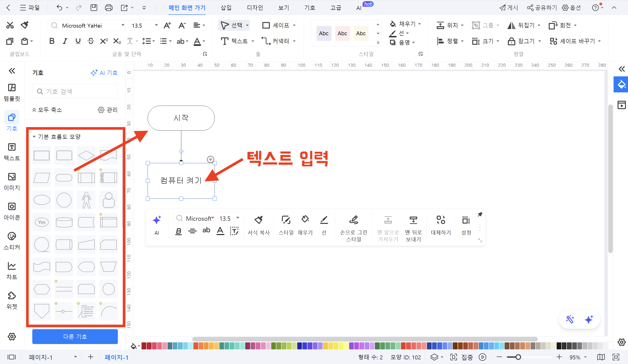
Task: Click the zoom slider handle in status bar
Action: pos(518,357)
